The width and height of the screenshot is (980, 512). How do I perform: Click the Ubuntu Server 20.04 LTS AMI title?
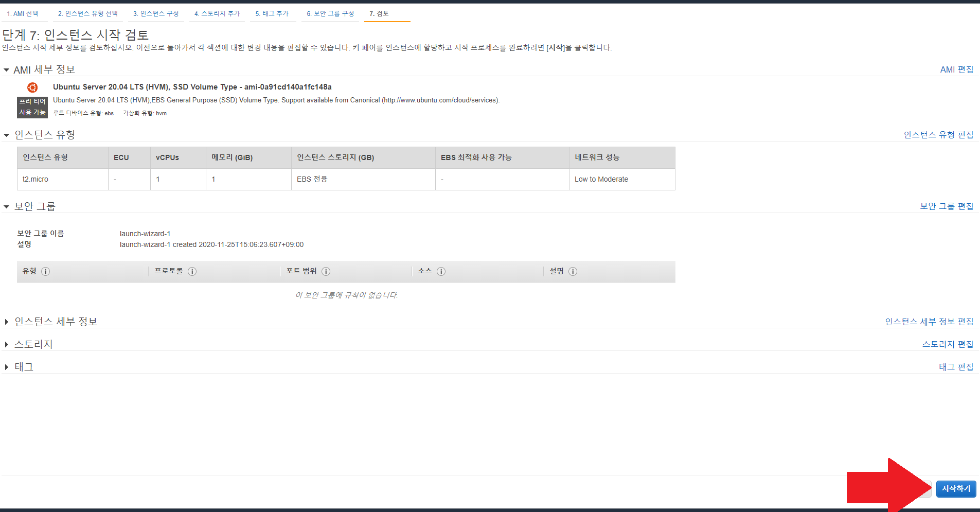(x=192, y=87)
